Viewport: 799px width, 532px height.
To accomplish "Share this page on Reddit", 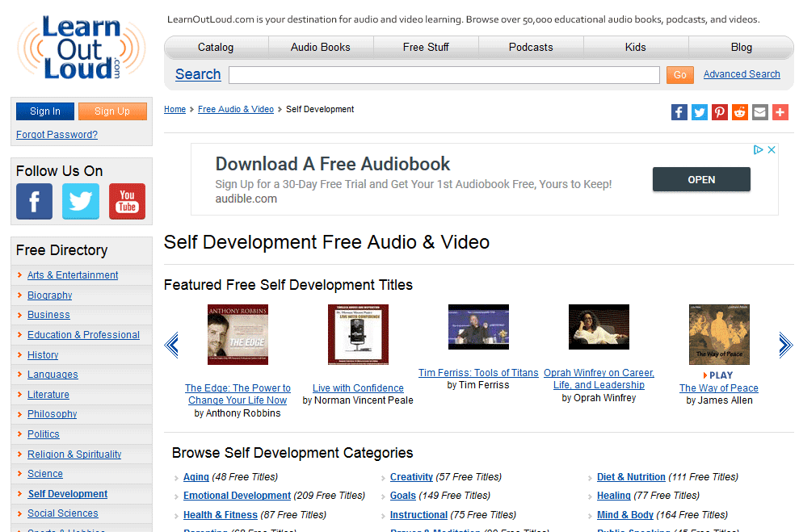I will [740, 112].
